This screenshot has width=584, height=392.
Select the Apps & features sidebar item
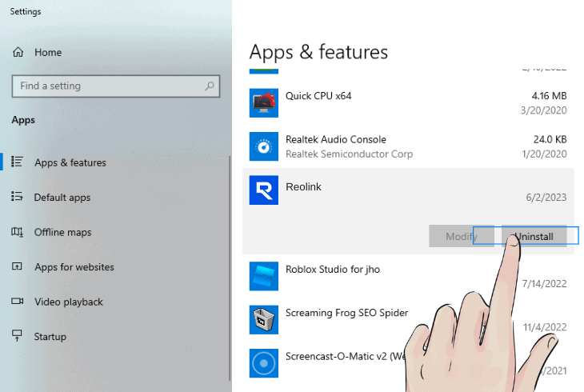[x=70, y=162]
